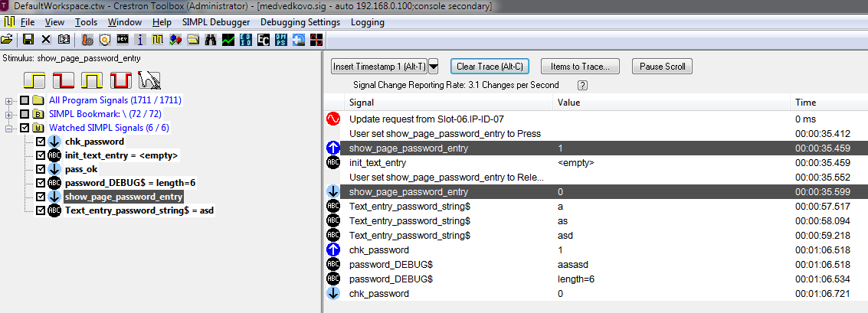Click the black X icon in toolbar
Screen dimensions: 868x313
46,40
